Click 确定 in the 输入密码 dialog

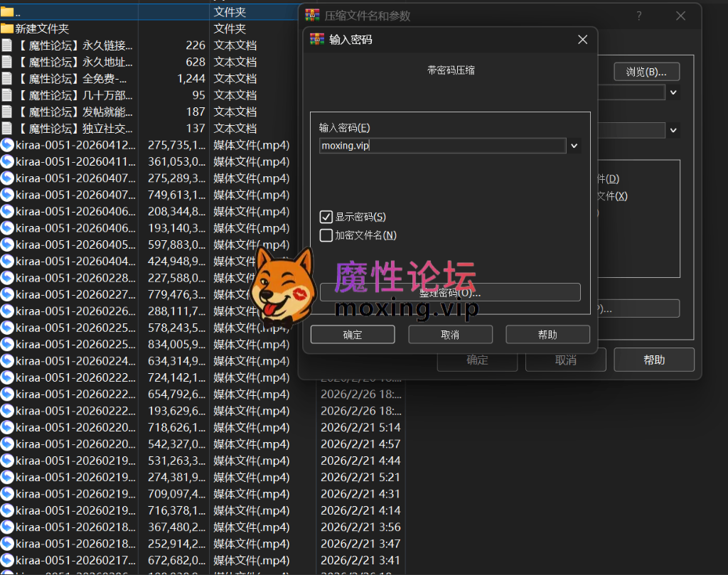point(353,335)
